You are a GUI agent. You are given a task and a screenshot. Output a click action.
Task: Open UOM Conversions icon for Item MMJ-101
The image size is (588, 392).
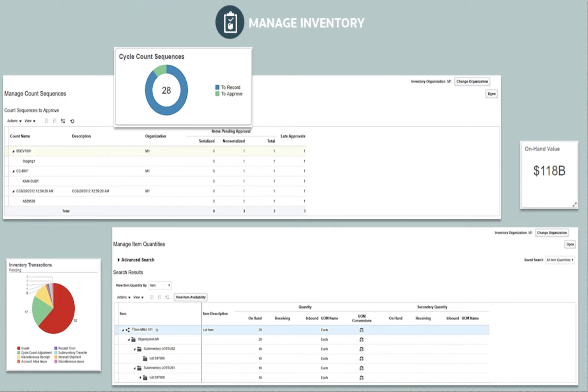pos(362,330)
